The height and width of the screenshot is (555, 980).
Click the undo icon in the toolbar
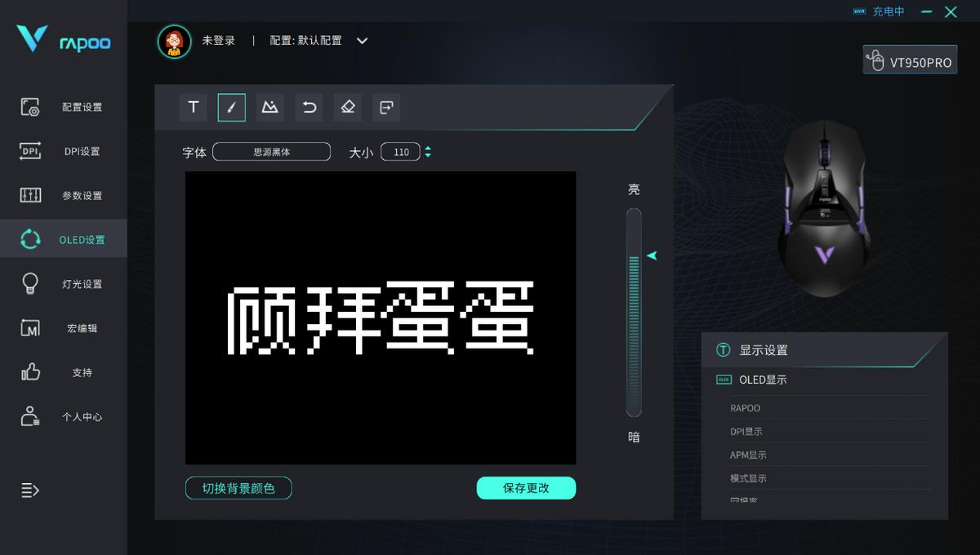pos(309,107)
